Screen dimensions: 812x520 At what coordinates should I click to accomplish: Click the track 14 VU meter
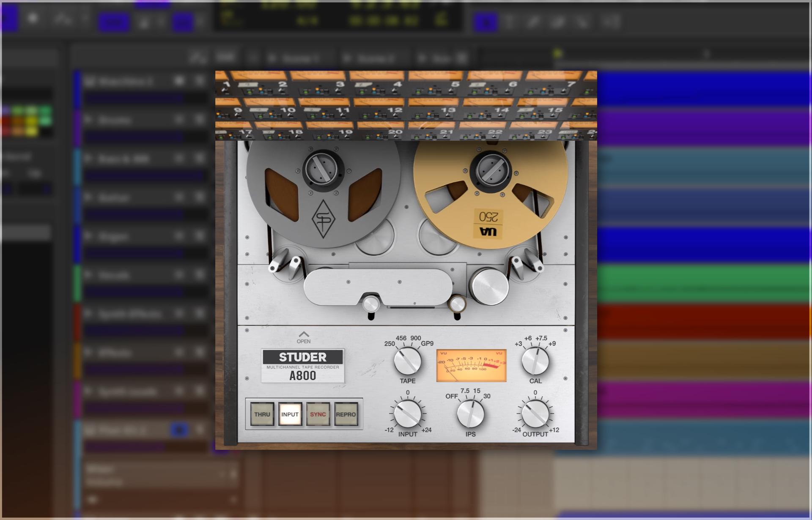[488, 102]
